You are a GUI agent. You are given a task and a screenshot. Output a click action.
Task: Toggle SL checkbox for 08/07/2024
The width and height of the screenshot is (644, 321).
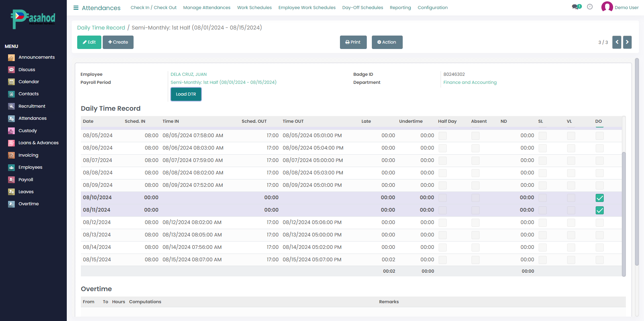tap(543, 161)
